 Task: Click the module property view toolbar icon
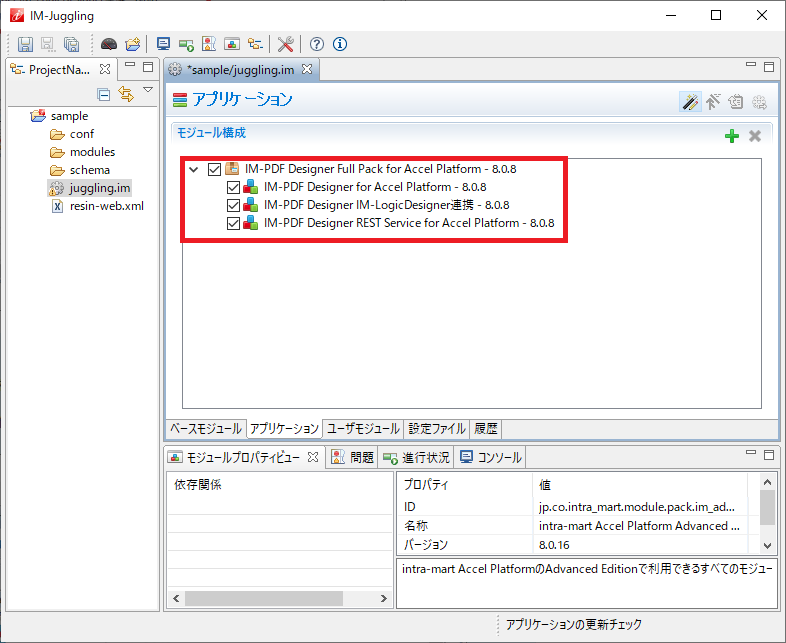pos(232,44)
